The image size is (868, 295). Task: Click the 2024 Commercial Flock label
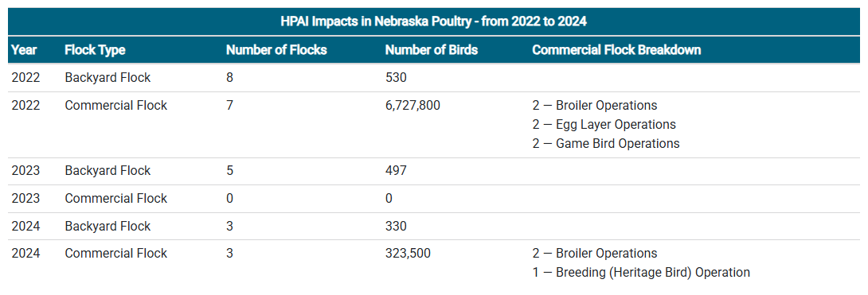[115, 254]
